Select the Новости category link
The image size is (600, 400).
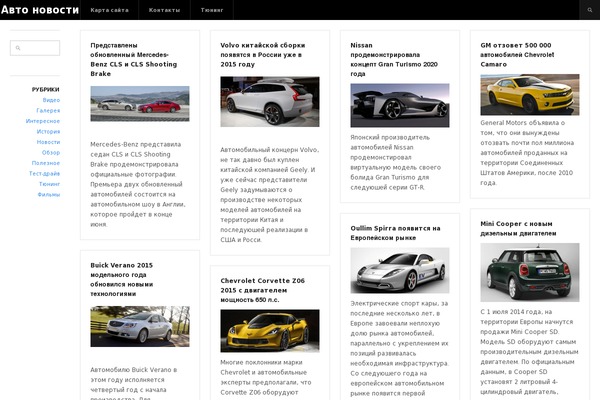pos(48,142)
